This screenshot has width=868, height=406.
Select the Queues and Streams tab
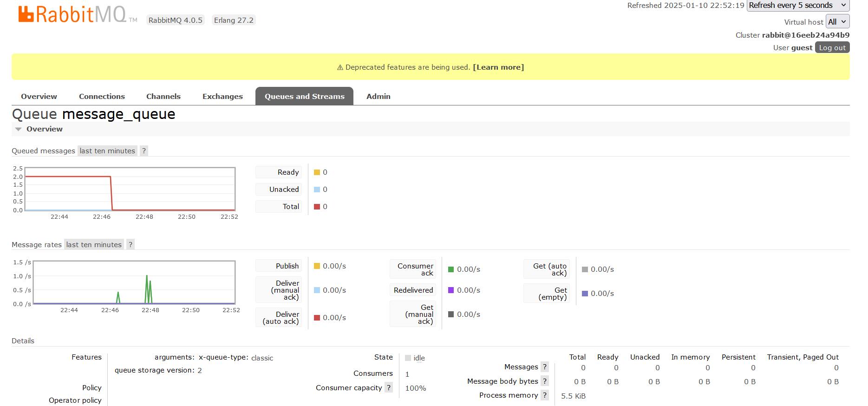[x=304, y=96]
